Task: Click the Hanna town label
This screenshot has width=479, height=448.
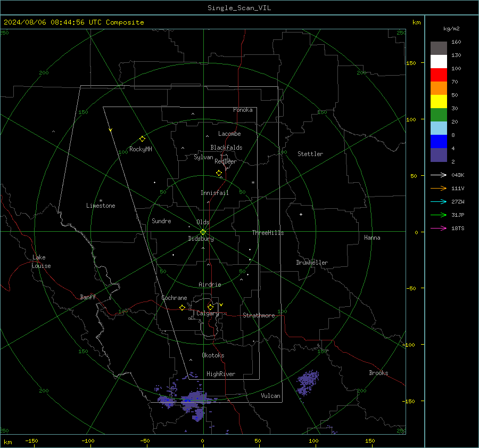Action: click(x=372, y=238)
